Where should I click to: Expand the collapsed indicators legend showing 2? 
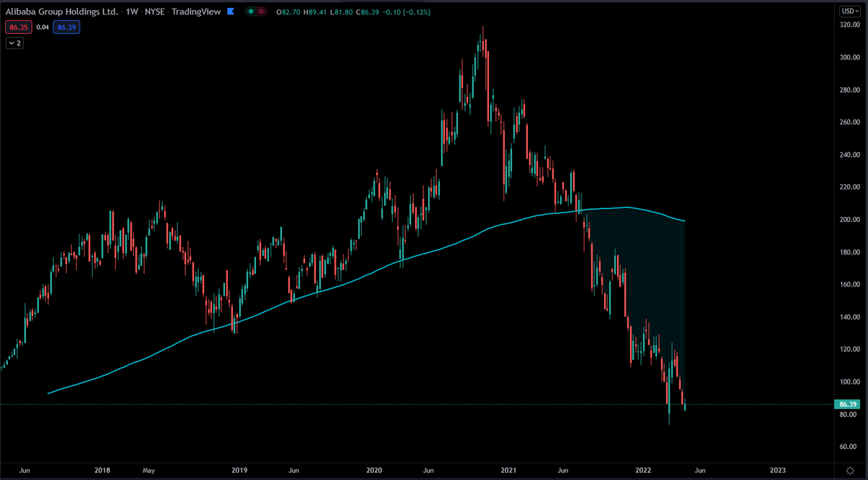tap(15, 43)
